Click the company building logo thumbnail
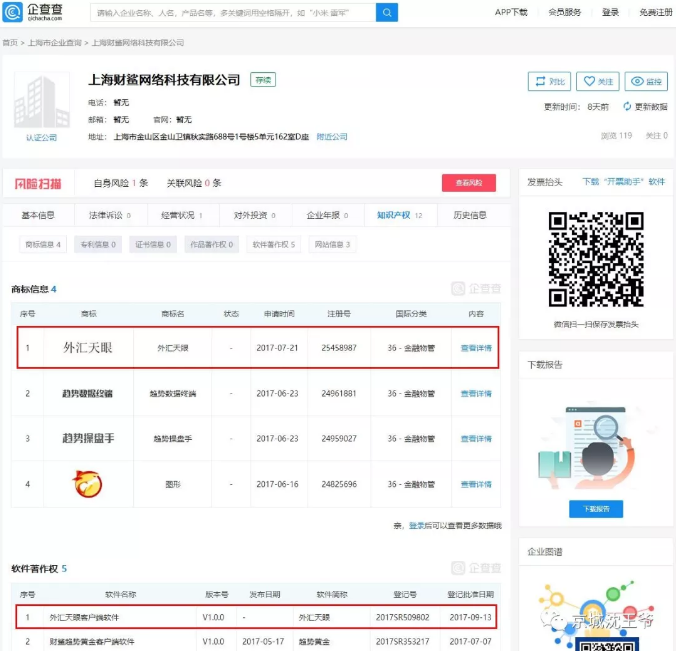 42,100
